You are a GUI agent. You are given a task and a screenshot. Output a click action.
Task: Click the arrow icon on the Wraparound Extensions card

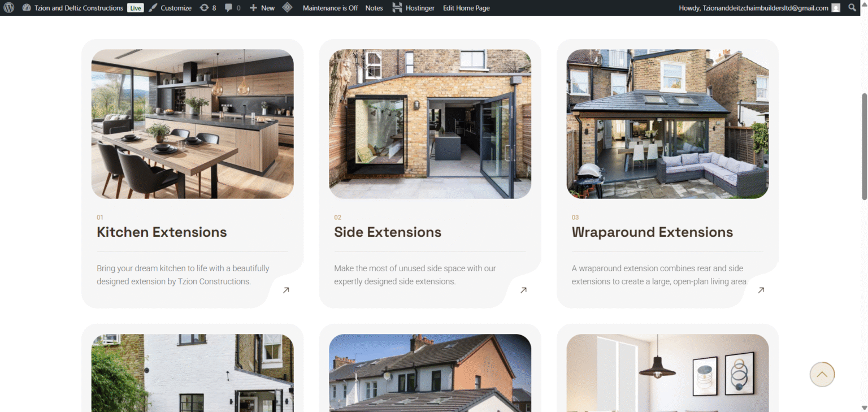761,290
